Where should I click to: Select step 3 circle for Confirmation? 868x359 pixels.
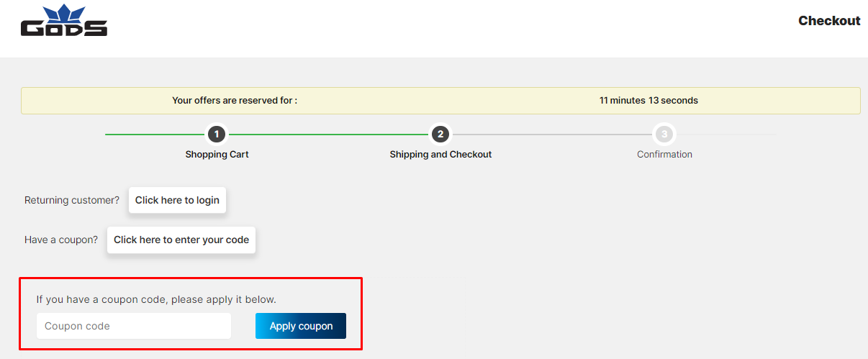(x=664, y=134)
